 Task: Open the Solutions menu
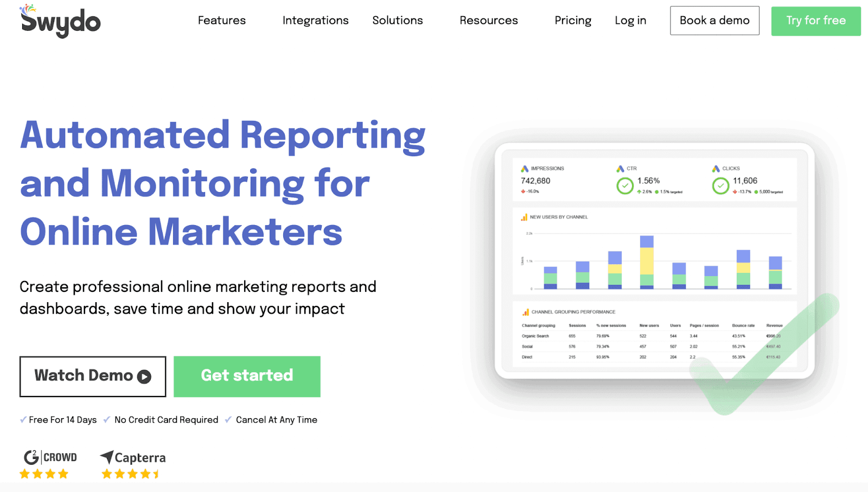[398, 21]
